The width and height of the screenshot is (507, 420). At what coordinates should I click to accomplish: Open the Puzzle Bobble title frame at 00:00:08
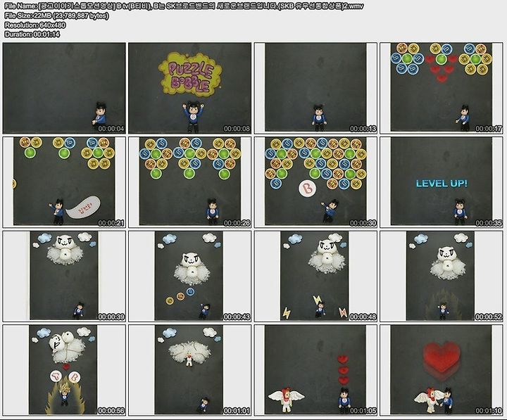point(190,88)
